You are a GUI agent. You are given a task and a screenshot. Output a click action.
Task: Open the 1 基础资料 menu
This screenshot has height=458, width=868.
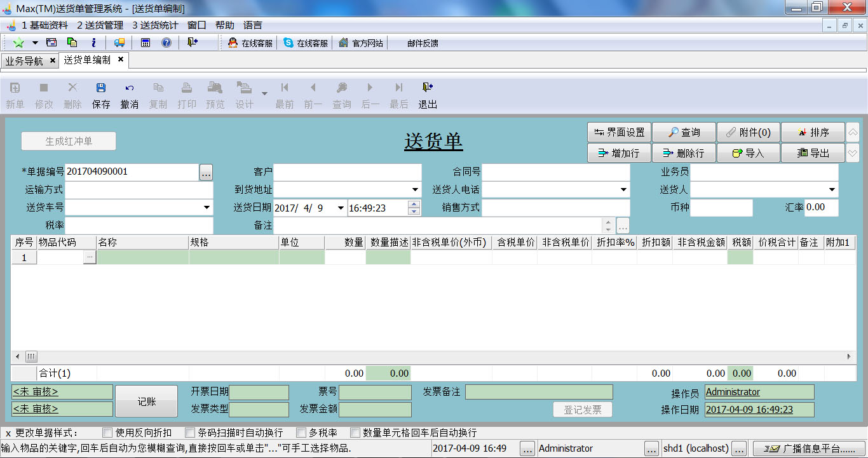click(45, 25)
